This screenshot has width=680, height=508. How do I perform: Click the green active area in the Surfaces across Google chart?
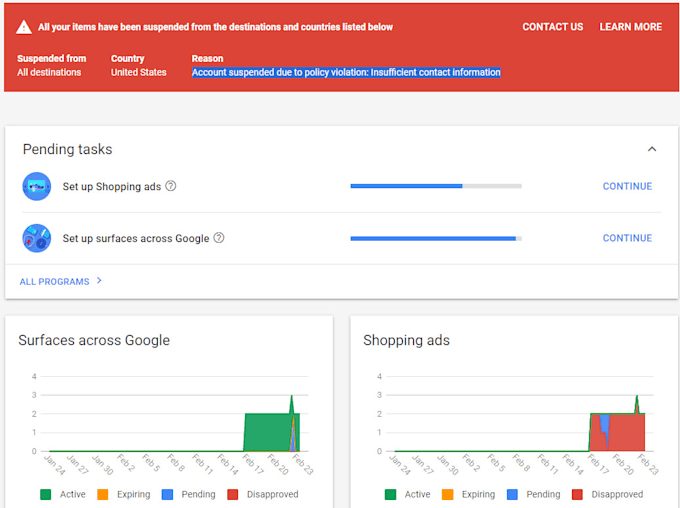(x=267, y=433)
